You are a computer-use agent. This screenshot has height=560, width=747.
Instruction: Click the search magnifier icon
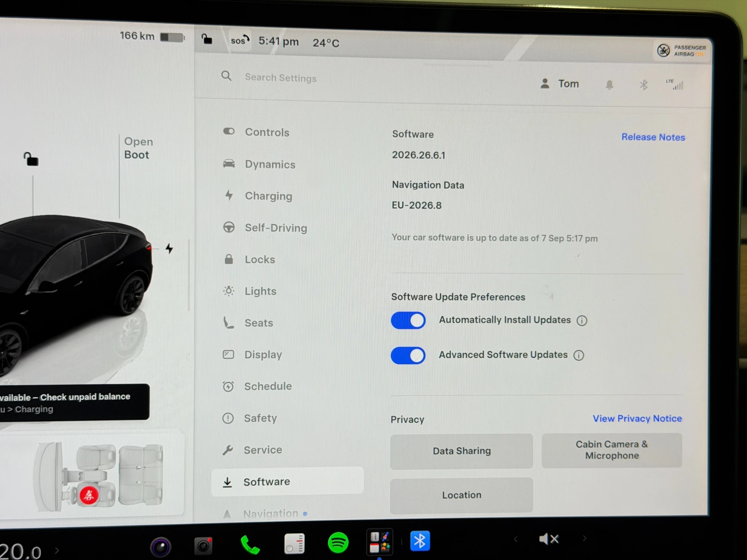[226, 76]
